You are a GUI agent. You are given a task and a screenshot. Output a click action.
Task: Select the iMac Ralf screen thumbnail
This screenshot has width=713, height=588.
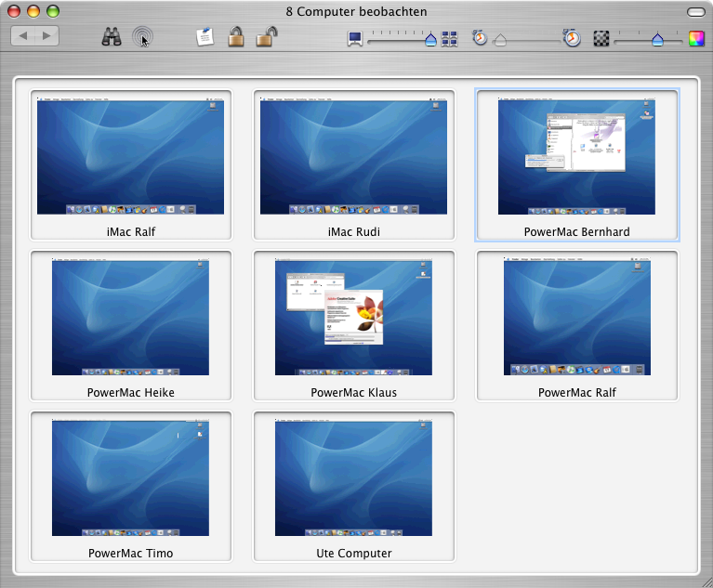(131, 157)
